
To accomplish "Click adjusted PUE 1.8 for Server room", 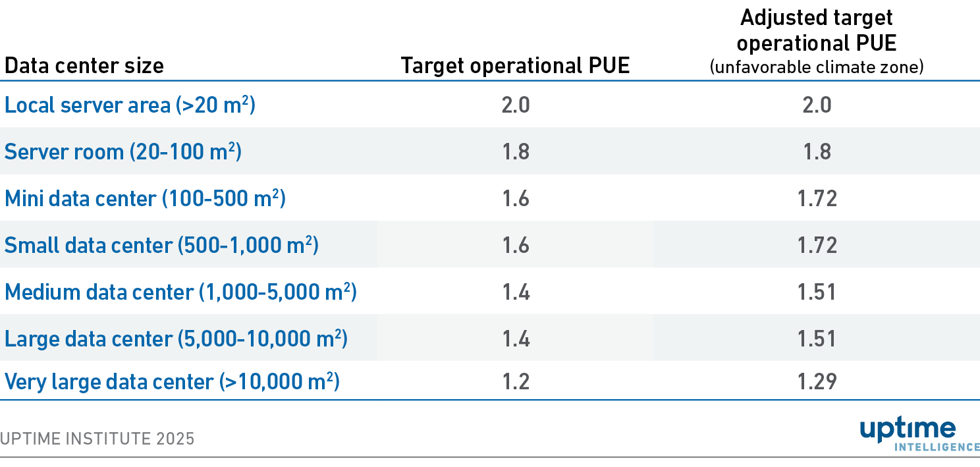I will tap(817, 152).
